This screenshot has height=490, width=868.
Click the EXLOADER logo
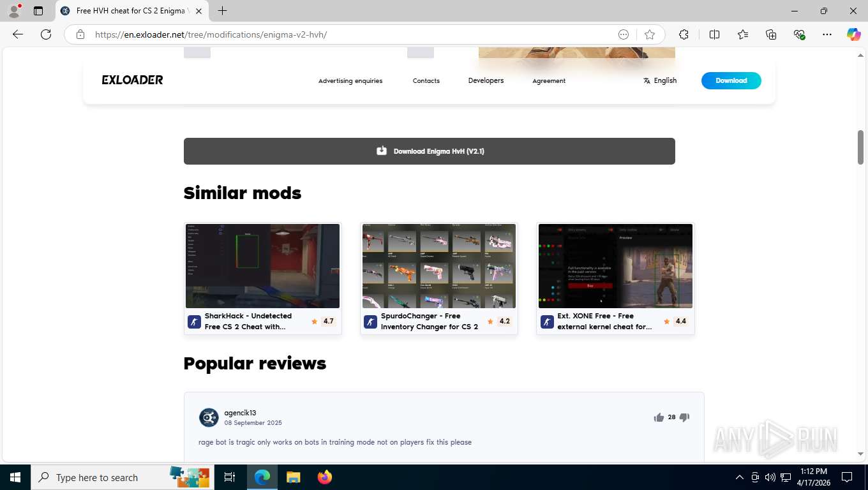coord(132,80)
